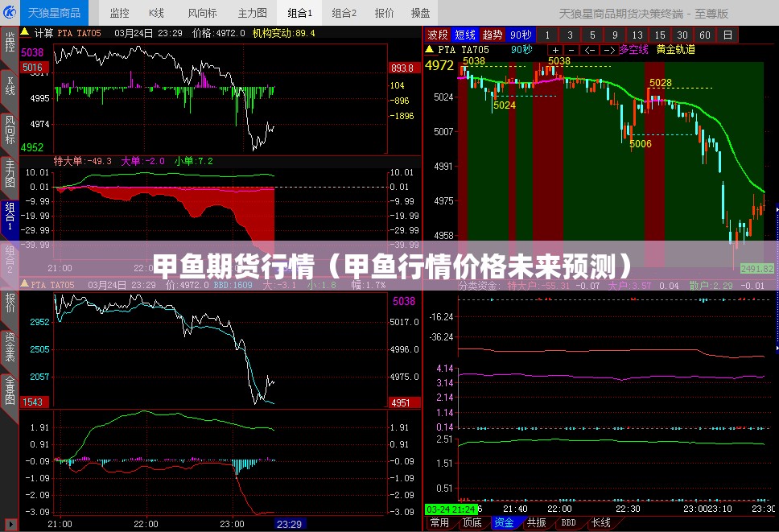
Task: Toggle the 多空线 indicator
Action: (x=634, y=50)
